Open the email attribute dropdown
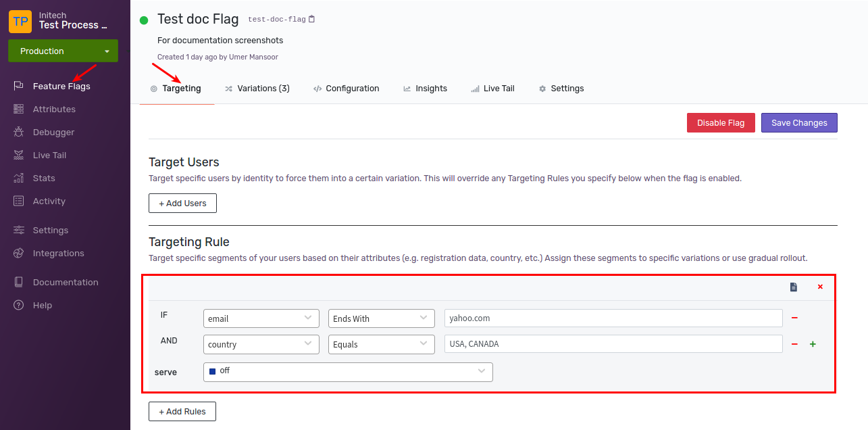The width and height of the screenshot is (868, 430). (x=261, y=318)
